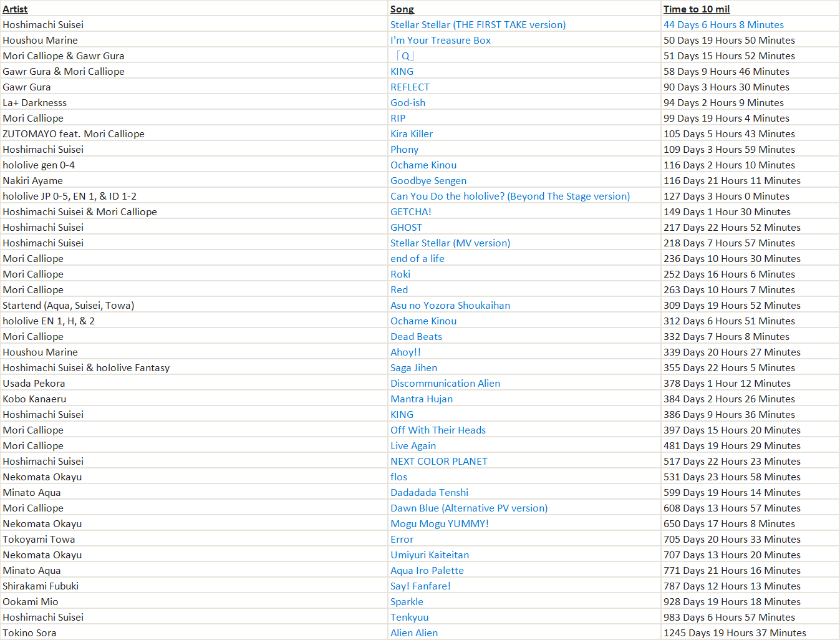Select the Usada Pekora artist cell
The width and height of the screenshot is (840, 640).
tap(194, 384)
